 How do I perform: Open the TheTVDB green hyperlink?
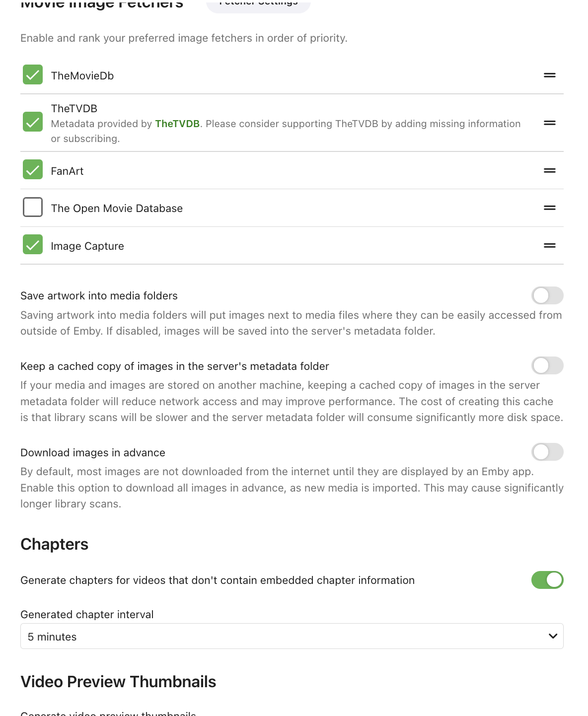point(177,124)
